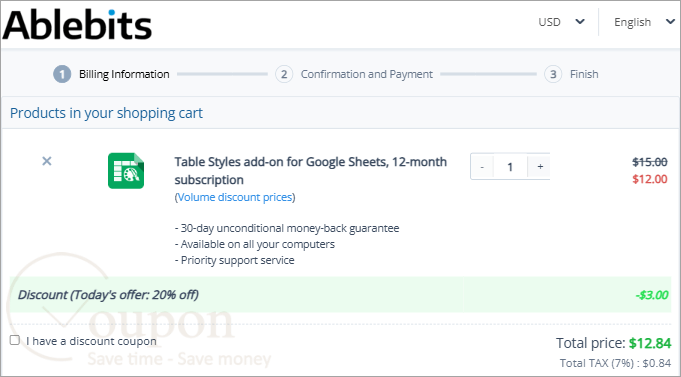The height and width of the screenshot is (377, 681).
Task: Click the Table Styles add-on product title
Action: 311,171
